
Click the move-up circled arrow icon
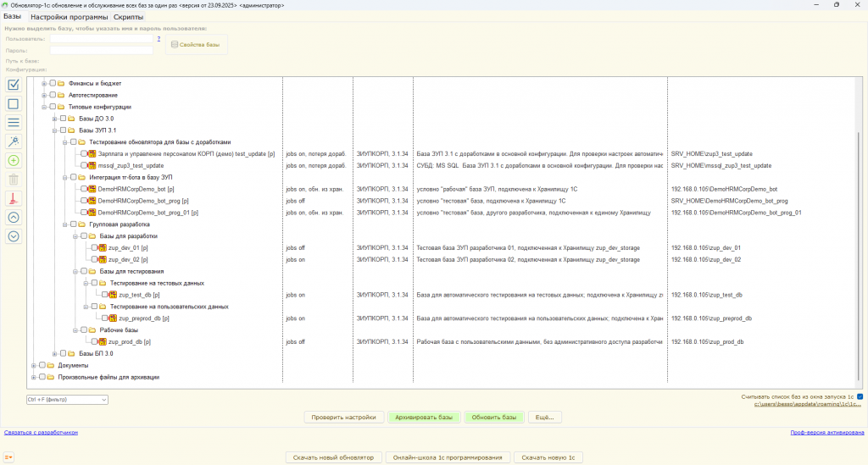coord(14,218)
